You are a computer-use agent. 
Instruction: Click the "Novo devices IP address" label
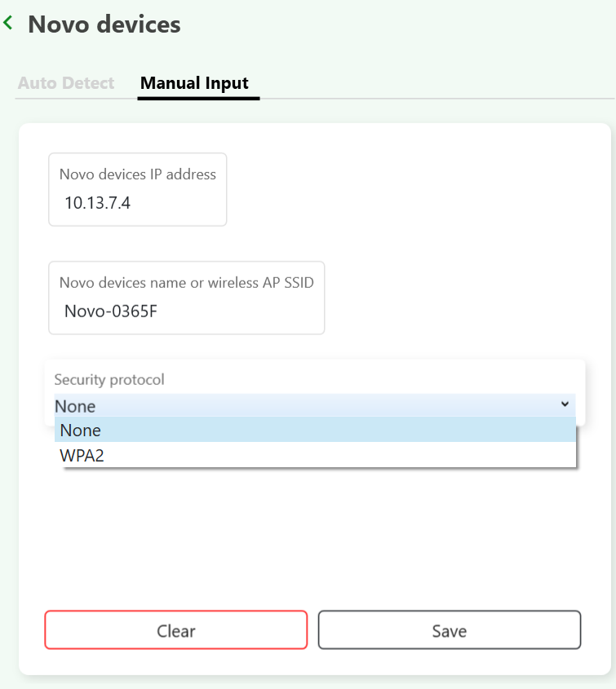click(x=137, y=174)
